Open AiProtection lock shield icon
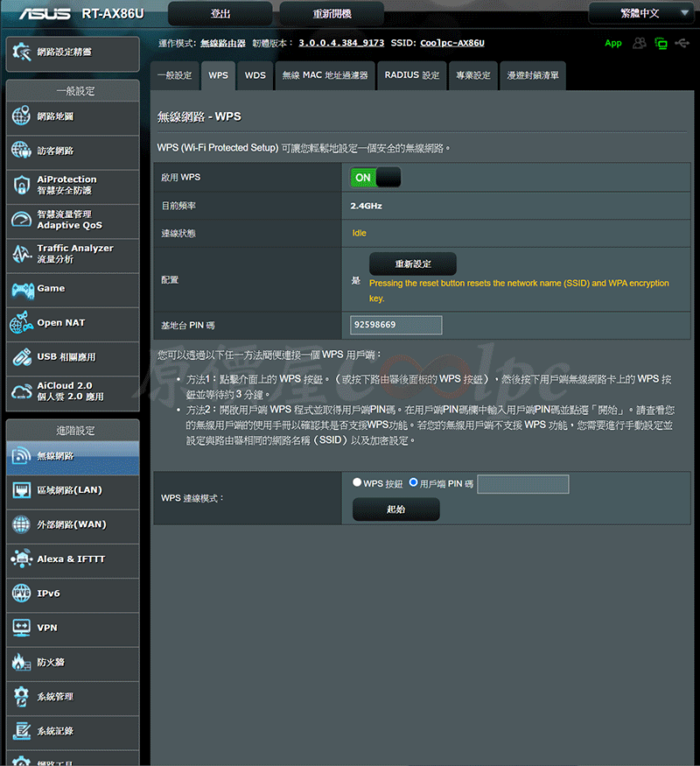Image resolution: width=700 pixels, height=766 pixels. tap(22, 185)
